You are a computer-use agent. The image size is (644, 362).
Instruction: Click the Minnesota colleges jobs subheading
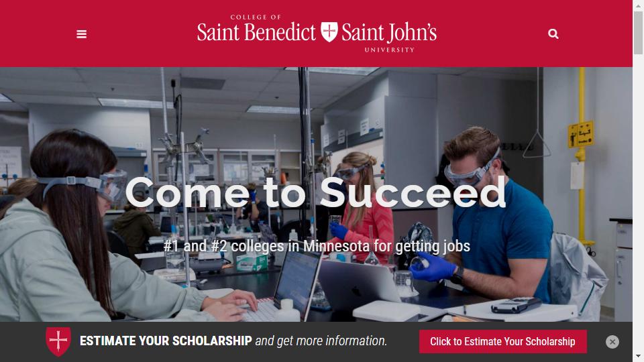(317, 246)
